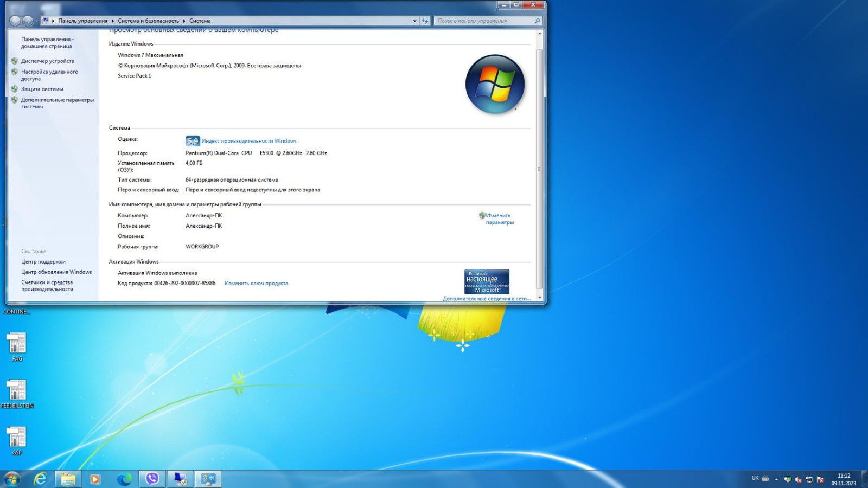Click the Forward navigation button
Image resolution: width=868 pixels, height=488 pixels.
28,21
